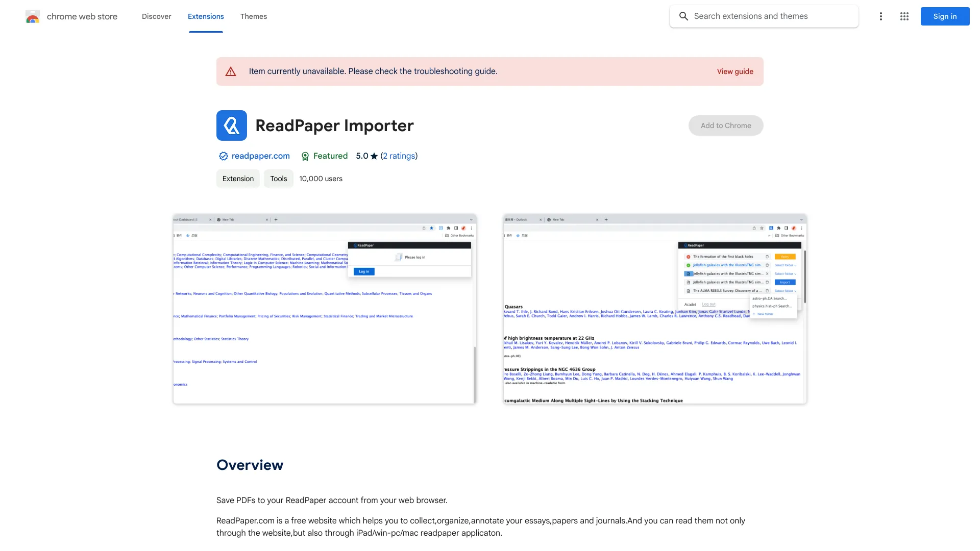980x551 pixels.
Task: Click the warning triangle alert icon
Action: [x=230, y=71]
